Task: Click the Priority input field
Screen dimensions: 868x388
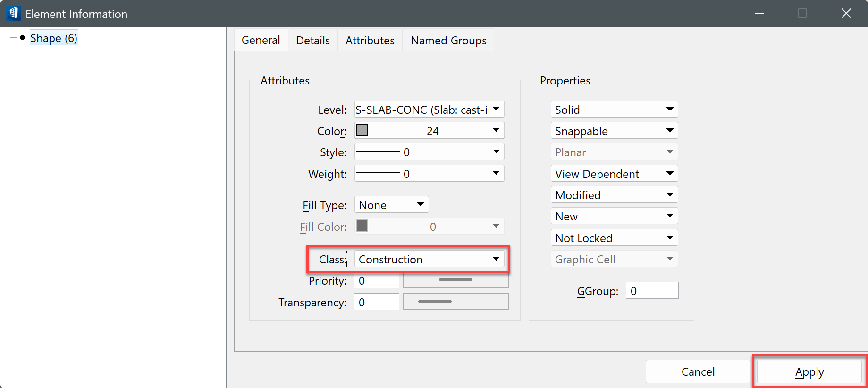Action: click(377, 281)
